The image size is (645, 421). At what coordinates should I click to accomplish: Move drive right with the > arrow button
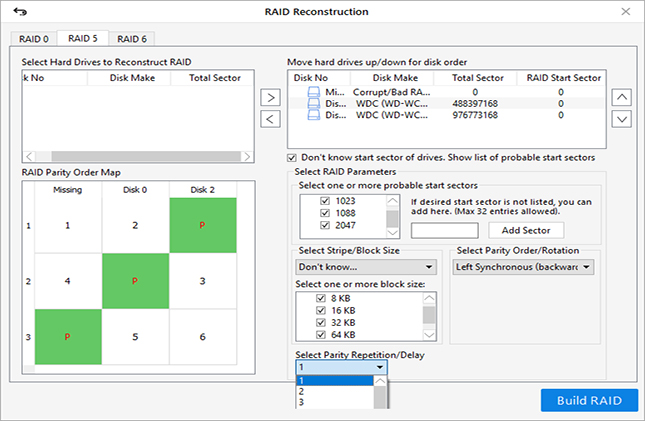(270, 98)
